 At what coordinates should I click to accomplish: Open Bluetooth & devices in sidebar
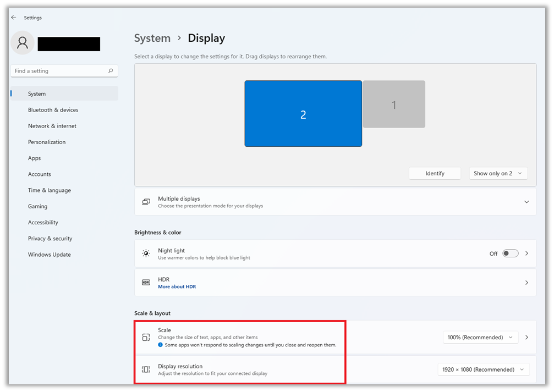tap(53, 110)
